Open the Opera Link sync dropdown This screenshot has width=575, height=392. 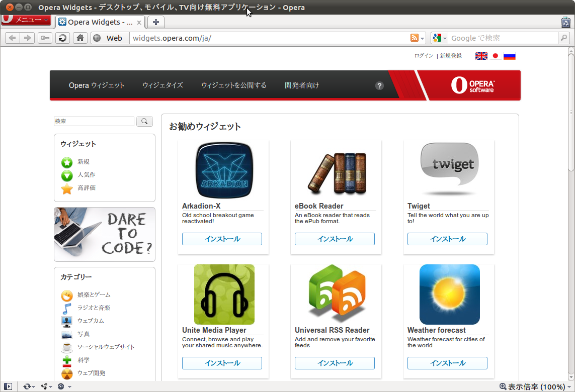click(29, 386)
